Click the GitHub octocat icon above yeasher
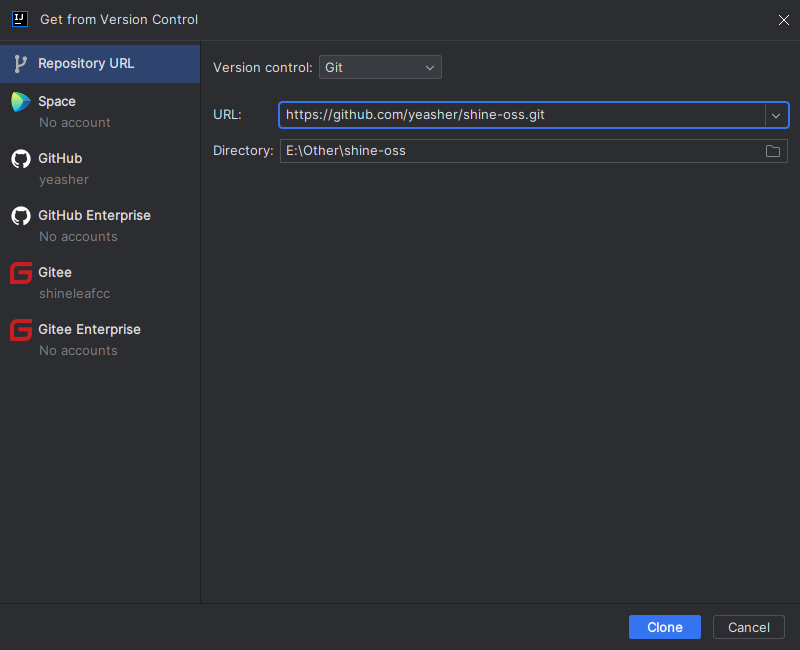This screenshot has height=650, width=800. pyautogui.click(x=21, y=159)
